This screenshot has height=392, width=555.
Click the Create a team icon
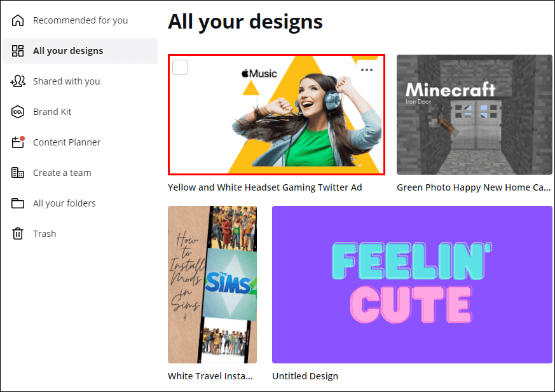click(19, 172)
